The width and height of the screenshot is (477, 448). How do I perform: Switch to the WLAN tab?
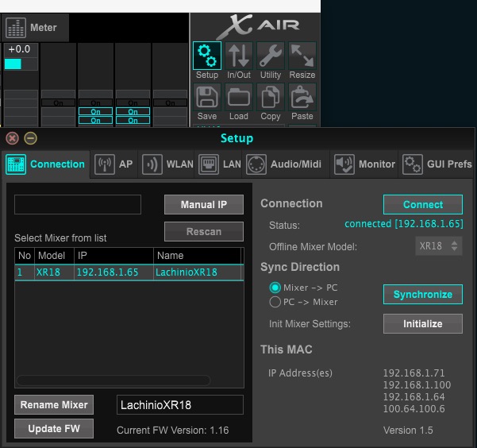167,164
